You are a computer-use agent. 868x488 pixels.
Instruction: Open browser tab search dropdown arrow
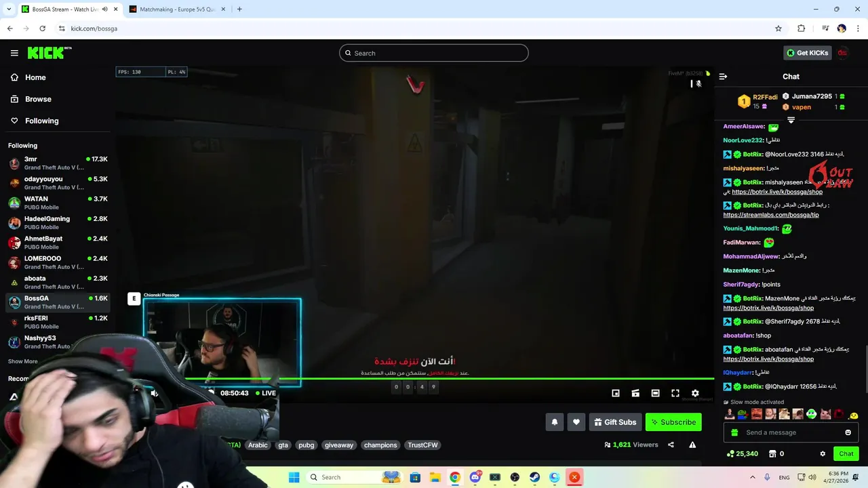click(8, 9)
